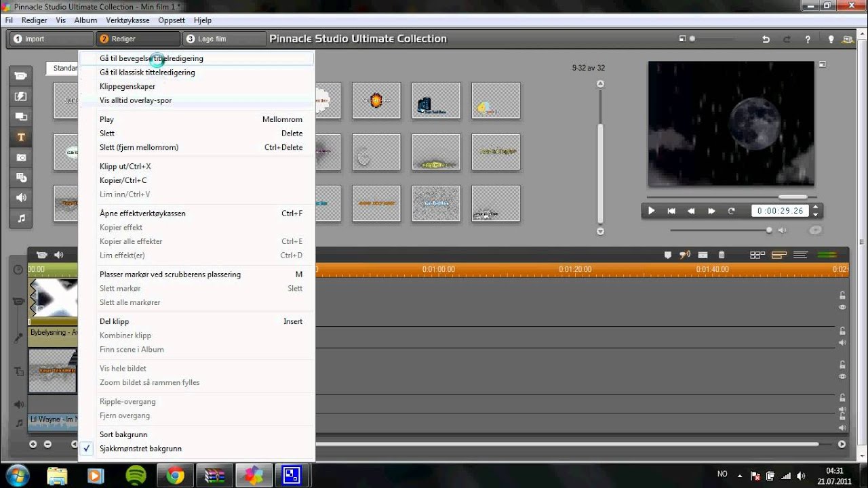
Task: Select the Titles (T) album section
Action: coord(21,137)
